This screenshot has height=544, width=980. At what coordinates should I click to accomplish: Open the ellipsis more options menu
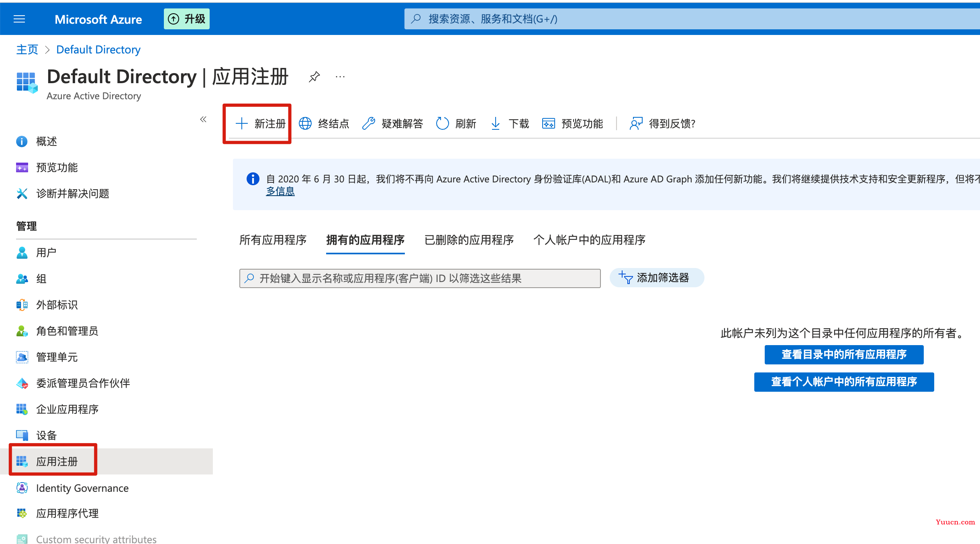[x=340, y=77]
